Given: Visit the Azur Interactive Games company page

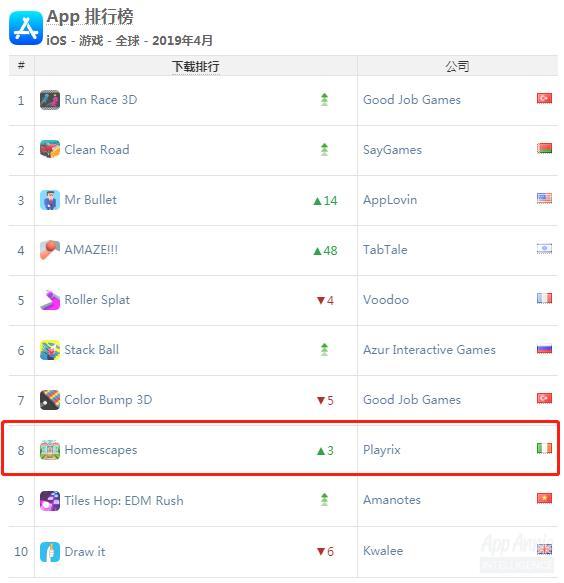Looking at the screenshot, I should [x=429, y=350].
